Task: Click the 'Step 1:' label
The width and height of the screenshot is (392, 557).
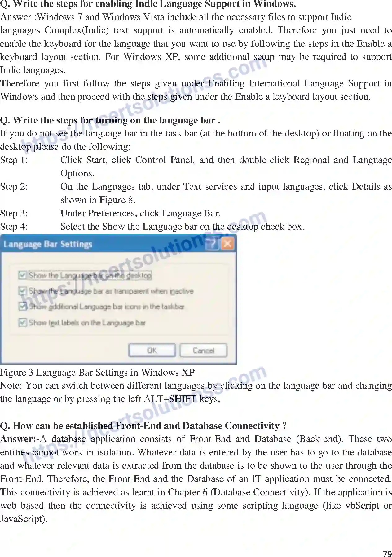Action: 14,160
